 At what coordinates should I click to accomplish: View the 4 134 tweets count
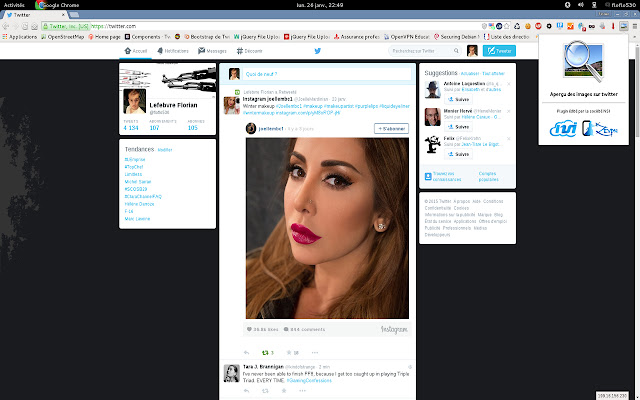131,128
